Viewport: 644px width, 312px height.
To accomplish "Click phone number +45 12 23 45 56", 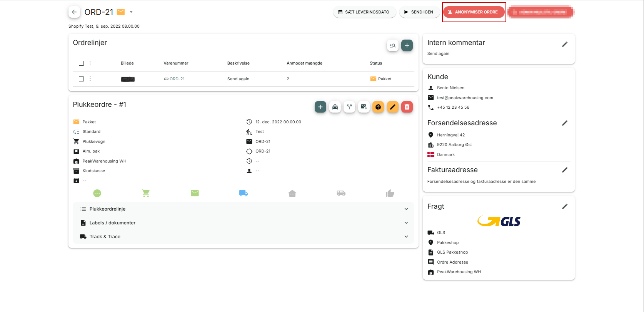I will pyautogui.click(x=453, y=107).
